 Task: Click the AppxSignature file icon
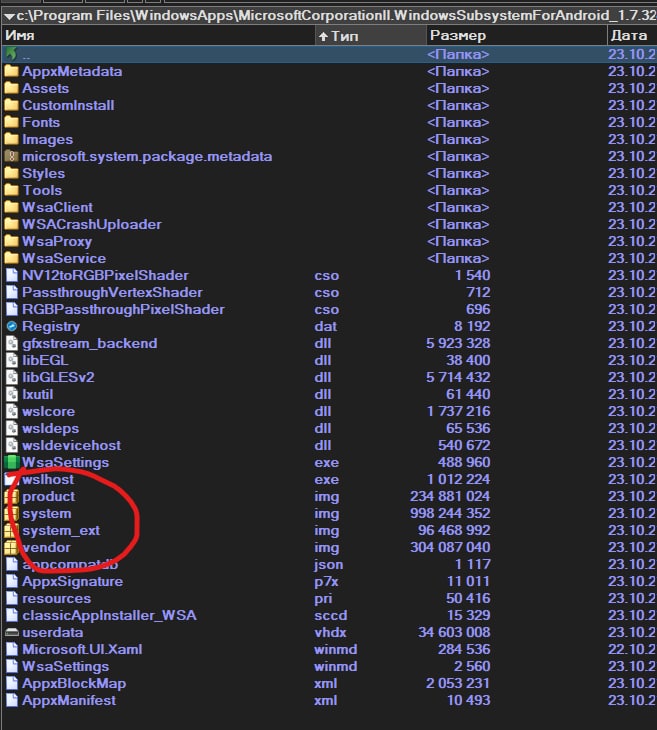12,581
